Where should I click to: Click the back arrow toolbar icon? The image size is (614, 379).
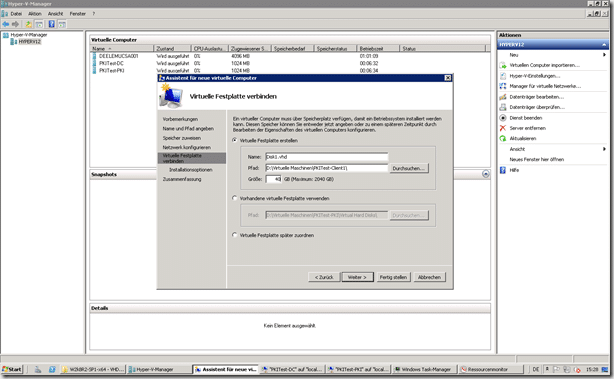tap(6, 24)
